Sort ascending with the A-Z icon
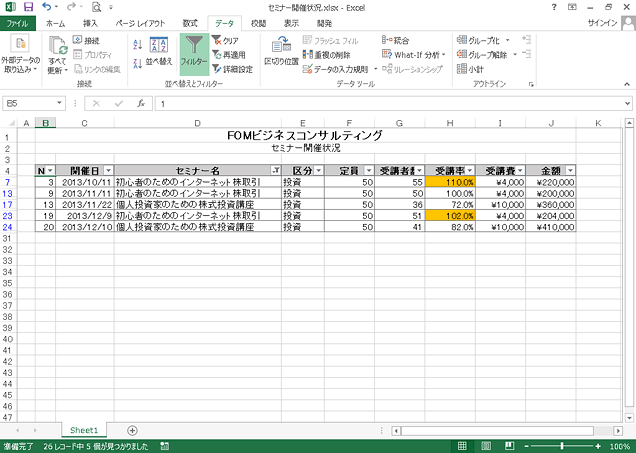636x453 pixels. [x=138, y=44]
